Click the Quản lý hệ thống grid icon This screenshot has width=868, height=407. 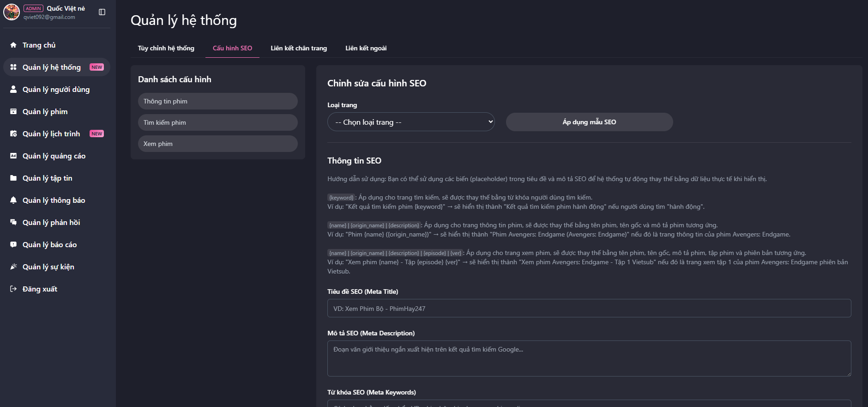13,67
